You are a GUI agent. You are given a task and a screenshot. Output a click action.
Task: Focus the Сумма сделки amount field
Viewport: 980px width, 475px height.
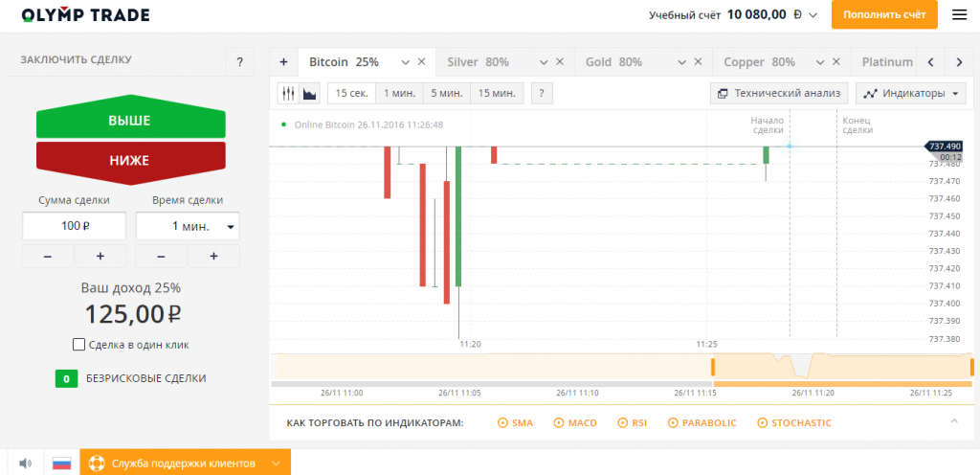click(75, 226)
